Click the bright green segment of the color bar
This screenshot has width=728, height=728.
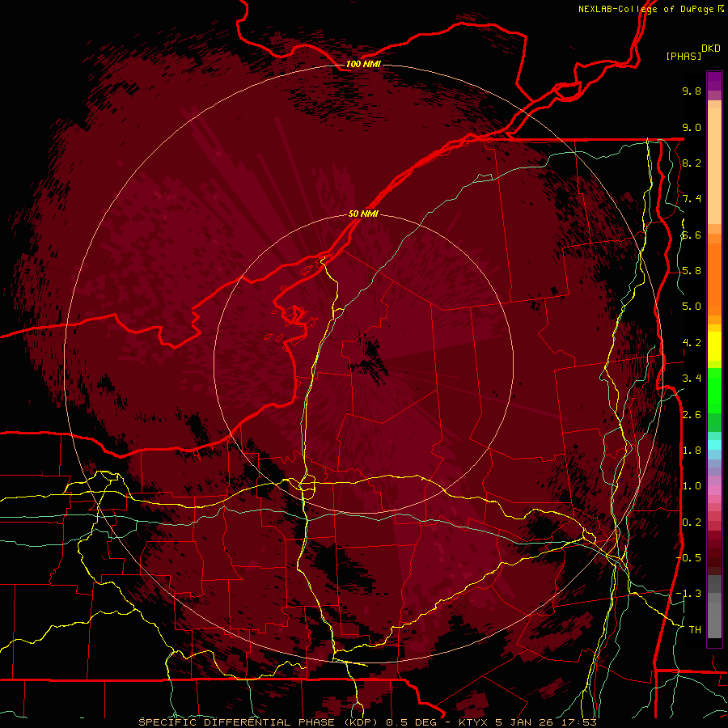pos(714,390)
